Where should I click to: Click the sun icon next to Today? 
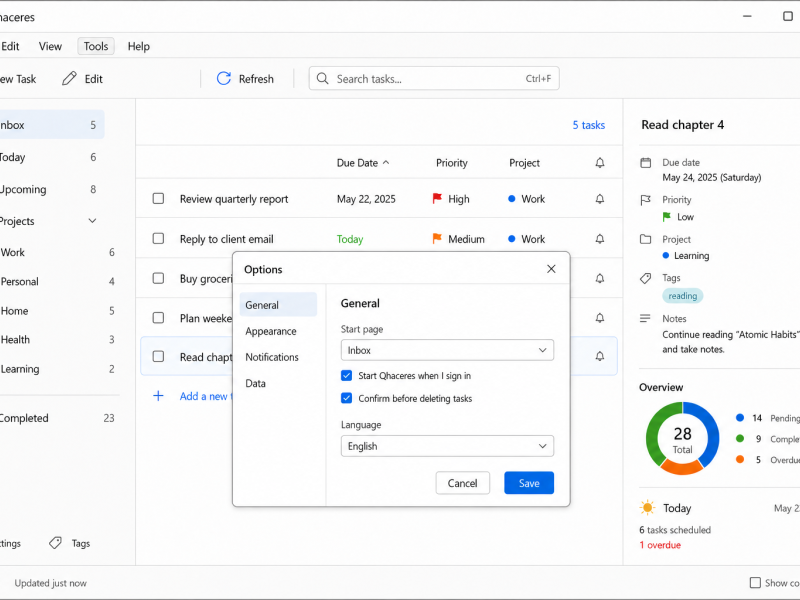point(647,508)
